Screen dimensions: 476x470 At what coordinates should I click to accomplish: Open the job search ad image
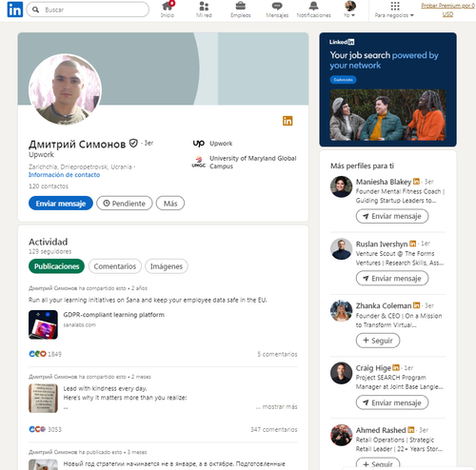coord(387,115)
